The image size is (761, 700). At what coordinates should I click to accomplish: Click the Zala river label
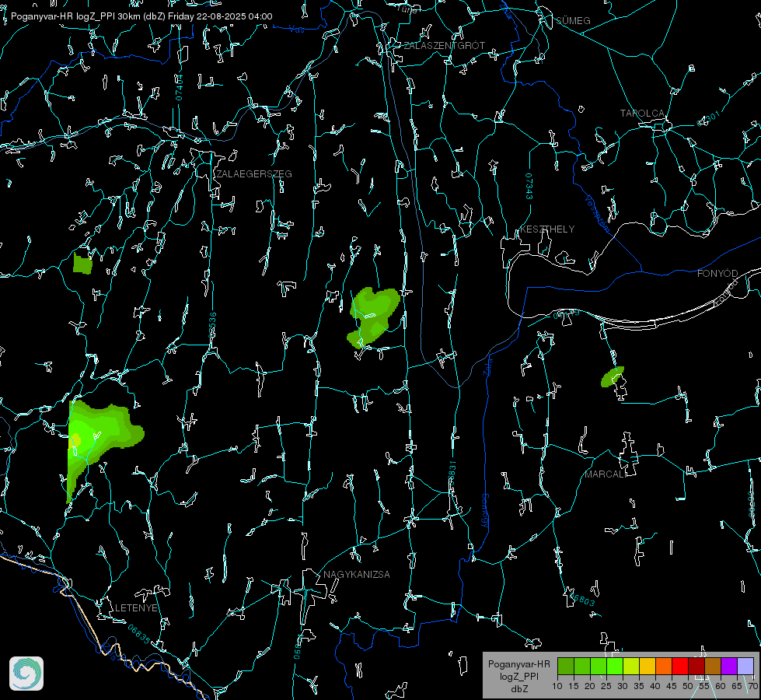point(488,366)
